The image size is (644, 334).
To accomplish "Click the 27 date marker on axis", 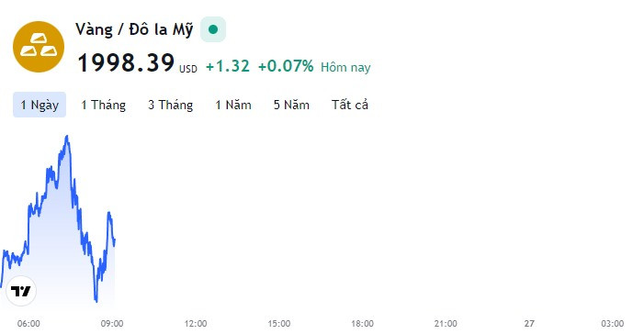I will 529,323.
